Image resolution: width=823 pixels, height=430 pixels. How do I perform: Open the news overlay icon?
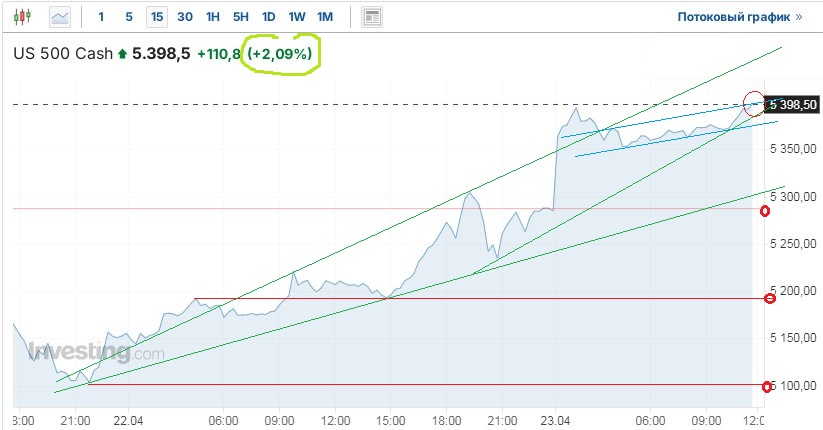pyautogui.click(x=372, y=17)
